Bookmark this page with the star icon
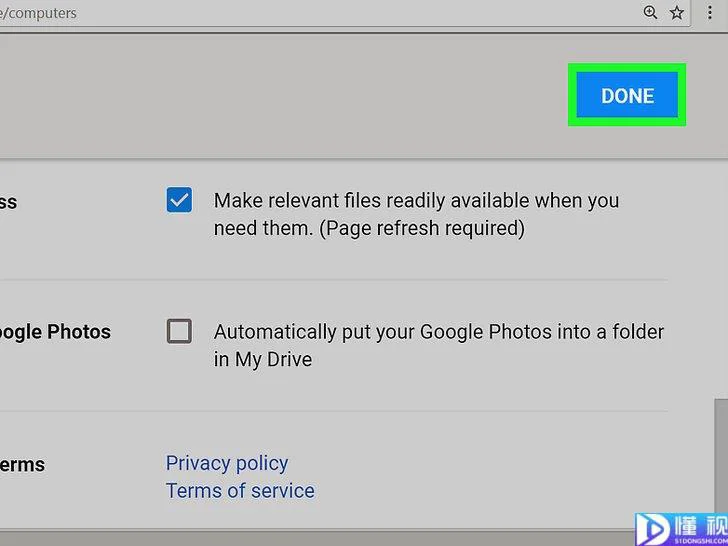This screenshot has height=546, width=728. (676, 13)
